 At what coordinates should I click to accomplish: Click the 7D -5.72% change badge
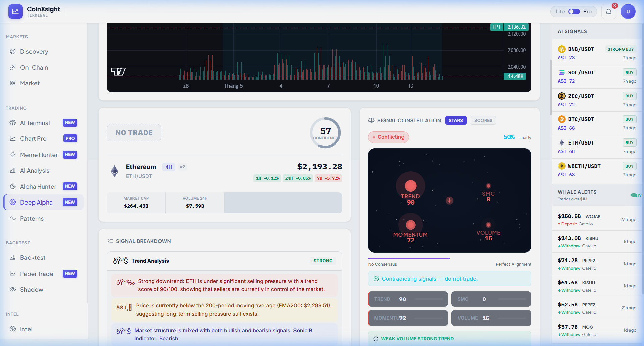[328, 178]
